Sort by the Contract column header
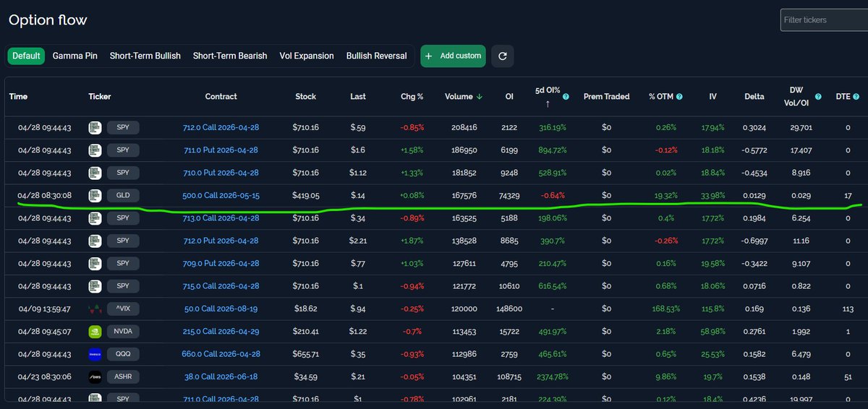The width and height of the screenshot is (868, 409). coord(221,96)
